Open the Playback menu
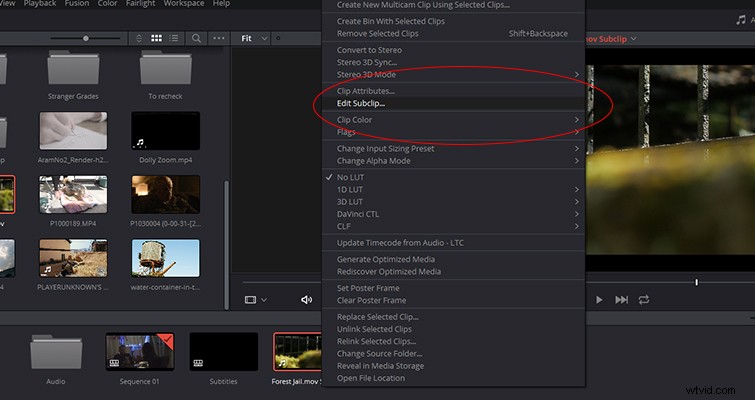This screenshot has height=400, width=755. (x=40, y=3)
